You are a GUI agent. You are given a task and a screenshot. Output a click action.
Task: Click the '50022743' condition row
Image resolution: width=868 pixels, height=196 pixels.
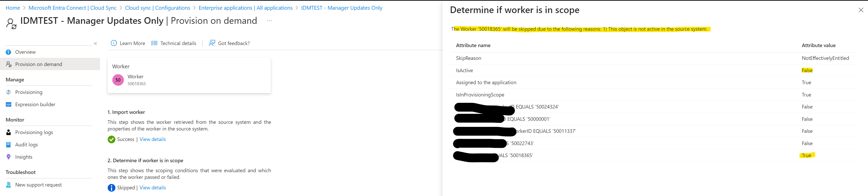653,143
